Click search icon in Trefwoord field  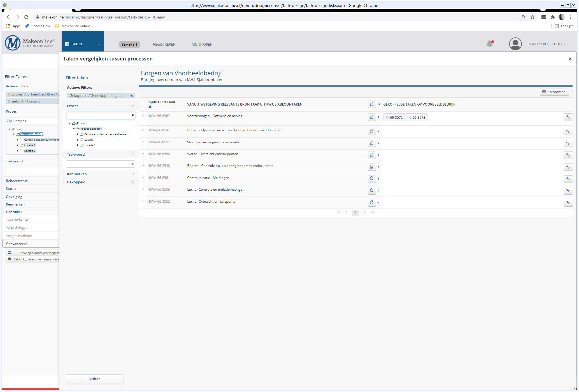coord(133,164)
